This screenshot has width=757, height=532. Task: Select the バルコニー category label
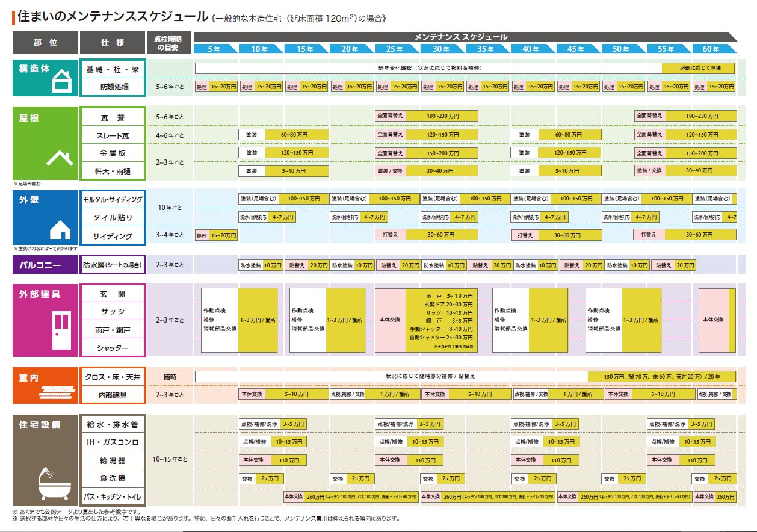point(46,265)
